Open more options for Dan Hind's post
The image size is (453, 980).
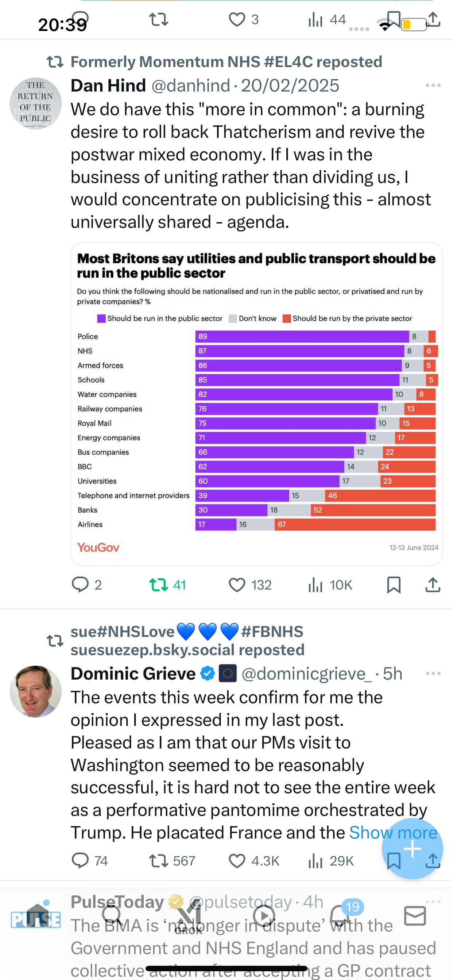pyautogui.click(x=433, y=85)
